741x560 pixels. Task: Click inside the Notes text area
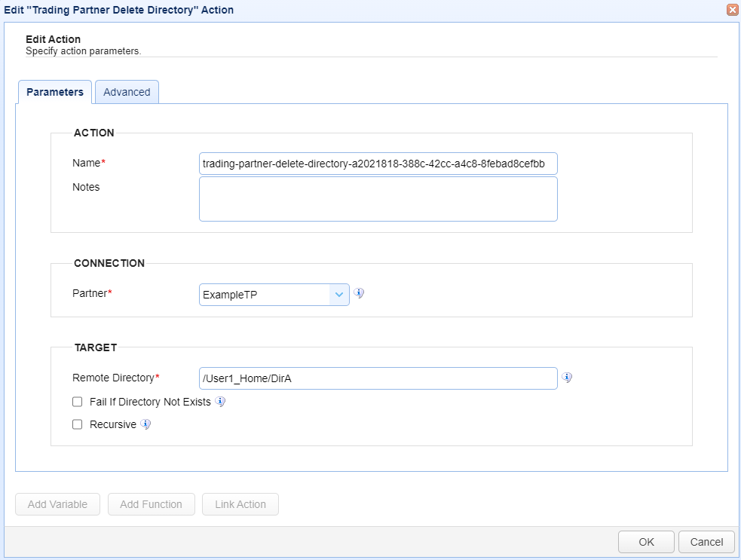[378, 199]
